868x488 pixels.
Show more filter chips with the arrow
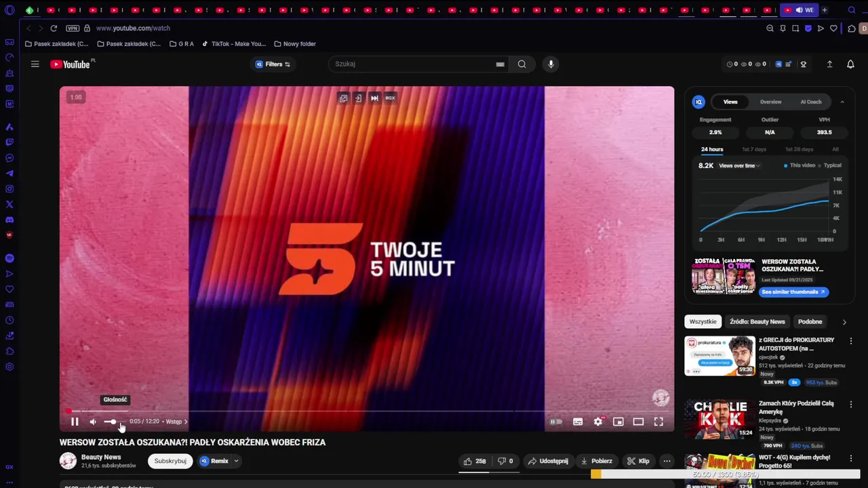coord(844,322)
